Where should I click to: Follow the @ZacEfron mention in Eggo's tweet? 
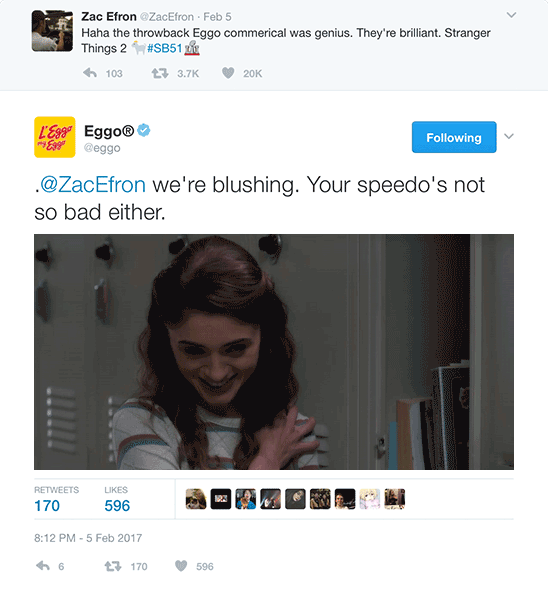92,185
